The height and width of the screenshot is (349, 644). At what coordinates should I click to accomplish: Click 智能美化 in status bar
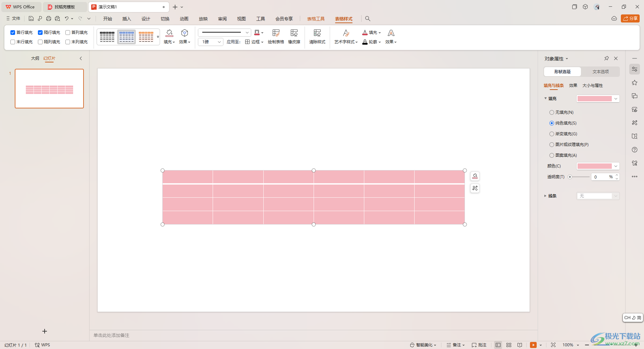tap(423, 345)
